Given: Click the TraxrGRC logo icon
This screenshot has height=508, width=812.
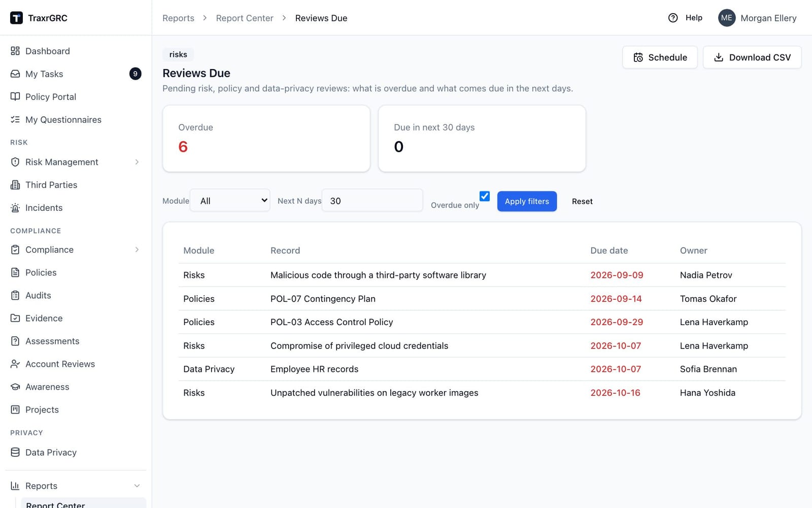Looking at the screenshot, I should 16,18.
